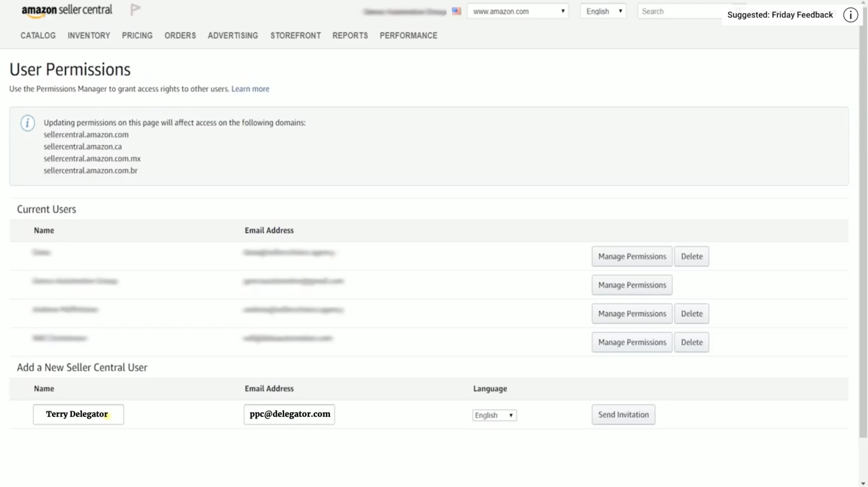Screen dimensions: 868x487
Task: Open the STOREFRONT menu
Action: tap(295, 35)
